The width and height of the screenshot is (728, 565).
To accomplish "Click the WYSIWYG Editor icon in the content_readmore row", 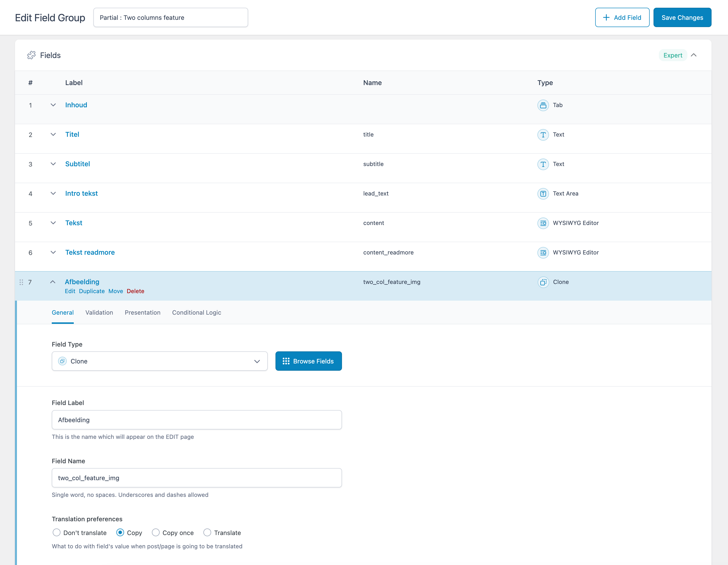I will coord(543,253).
